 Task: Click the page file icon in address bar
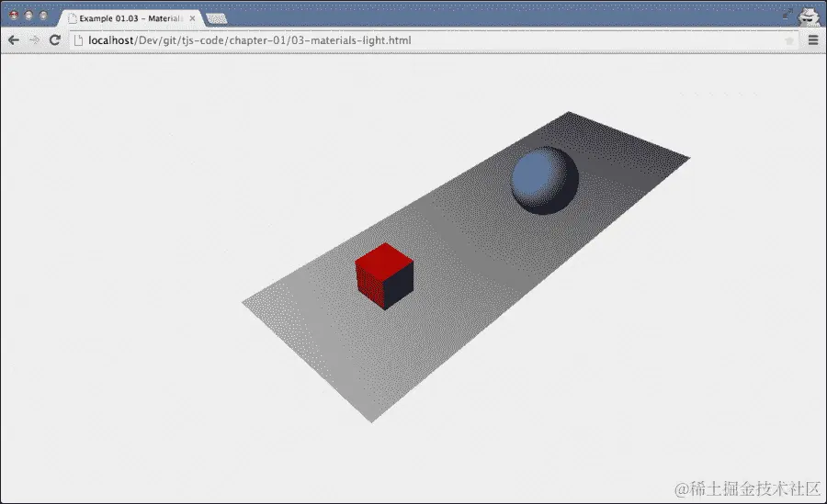79,40
